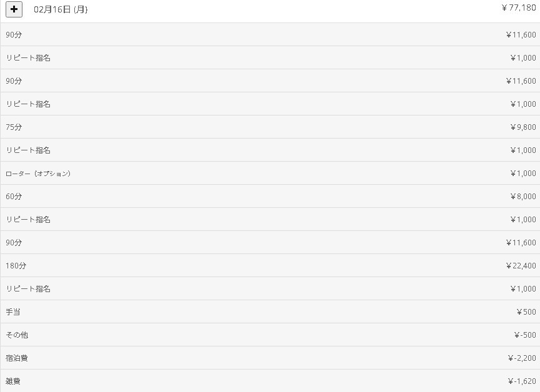Select the ¥-1,620 amount

[522, 381]
